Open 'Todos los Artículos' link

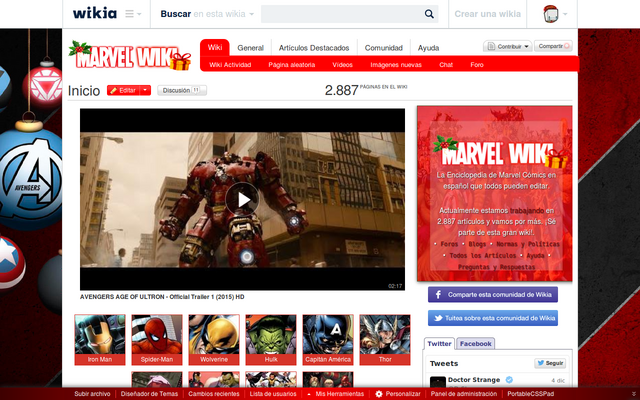483,256
